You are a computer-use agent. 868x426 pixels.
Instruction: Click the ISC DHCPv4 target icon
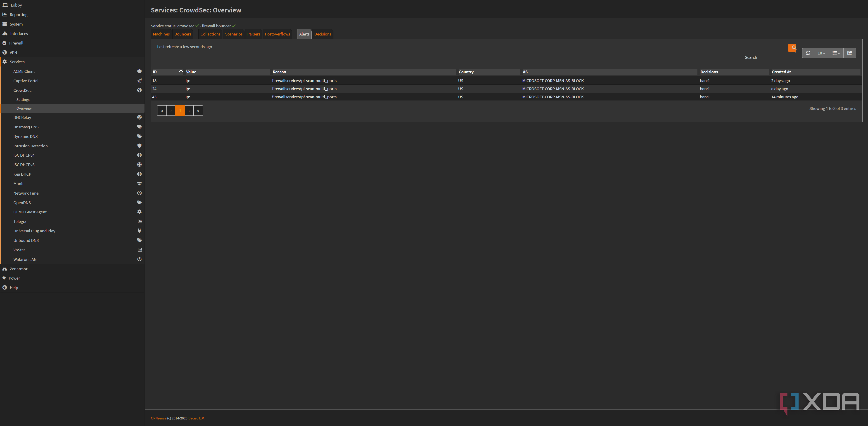139,155
